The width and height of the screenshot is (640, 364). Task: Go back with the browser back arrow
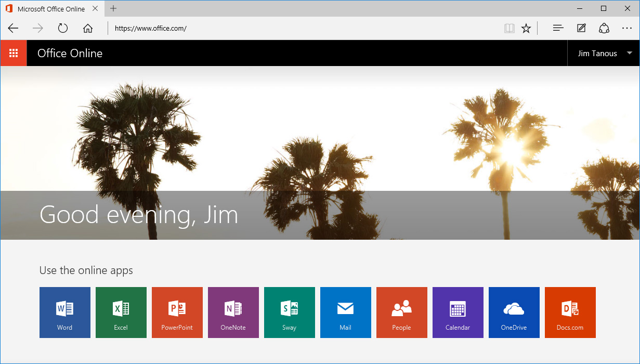pos(13,28)
